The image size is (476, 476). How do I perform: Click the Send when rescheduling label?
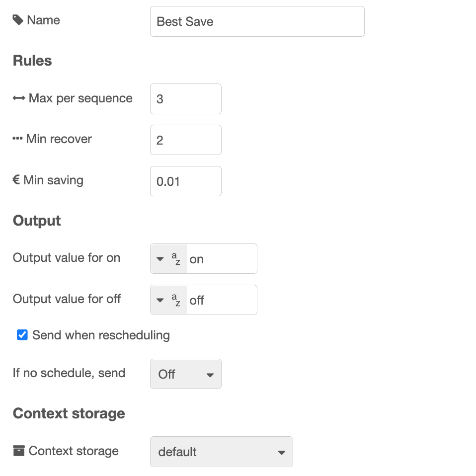[x=101, y=335]
